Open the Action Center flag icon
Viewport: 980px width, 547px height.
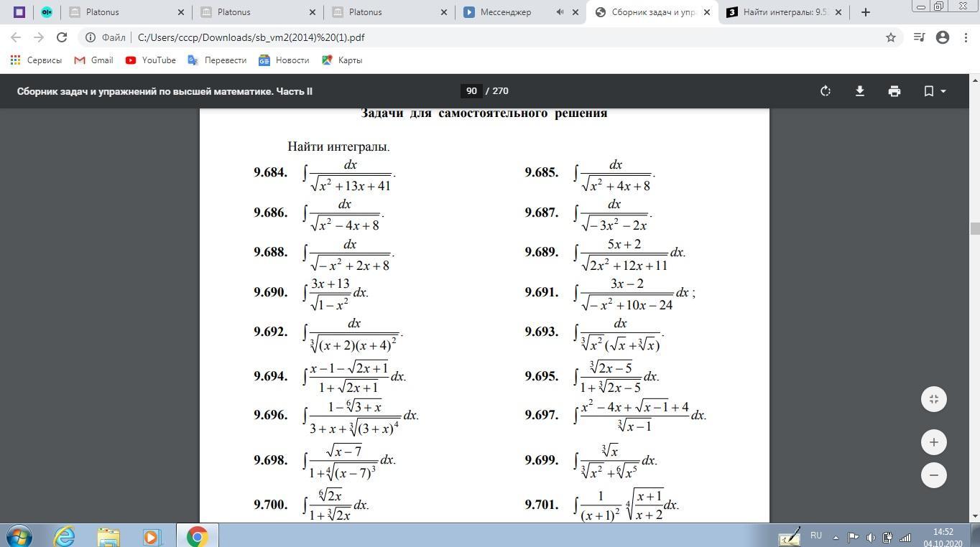click(854, 537)
